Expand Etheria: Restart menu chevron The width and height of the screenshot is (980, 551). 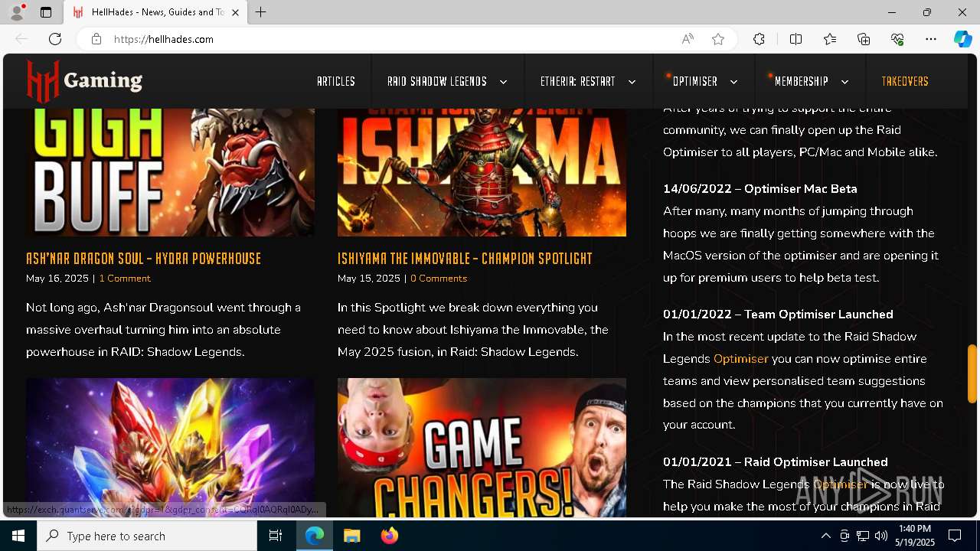coord(632,82)
